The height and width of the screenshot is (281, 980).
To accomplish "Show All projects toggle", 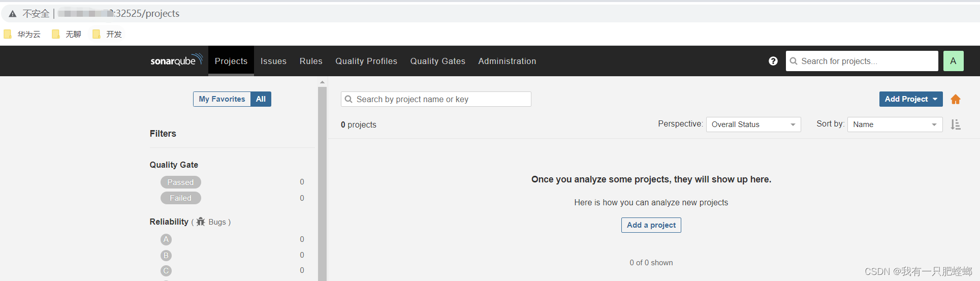I will 261,99.
